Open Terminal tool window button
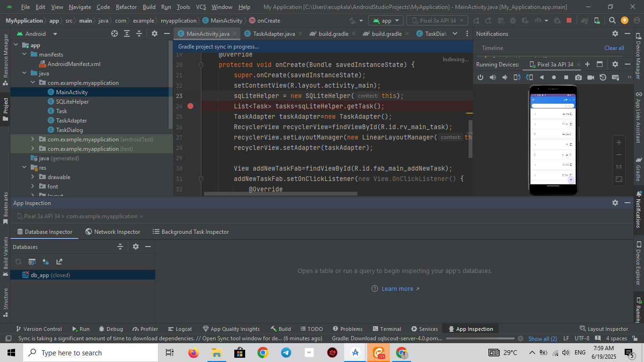This screenshot has height=362, width=644. [387, 329]
